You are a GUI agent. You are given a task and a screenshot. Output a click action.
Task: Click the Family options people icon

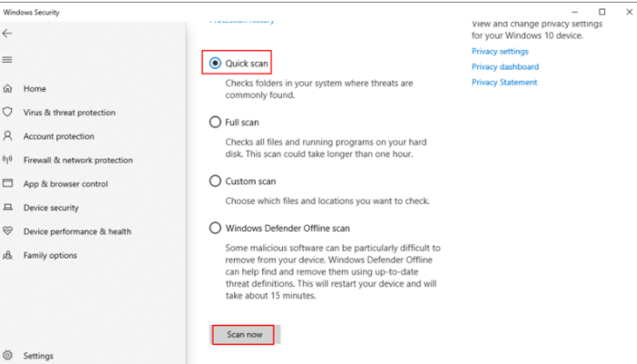[7, 255]
